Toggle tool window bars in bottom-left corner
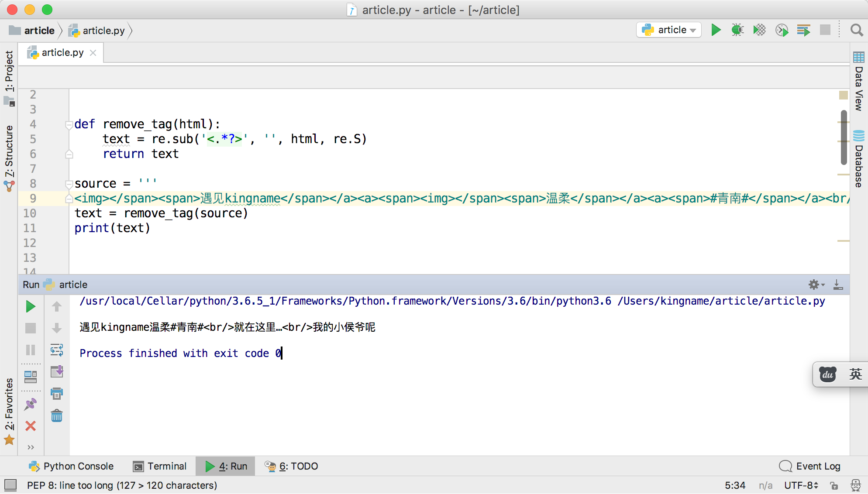This screenshot has width=868, height=494. [10, 485]
